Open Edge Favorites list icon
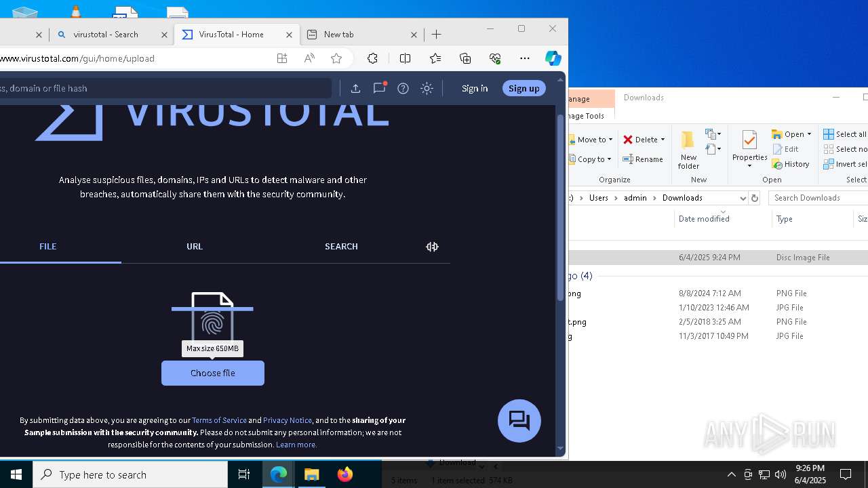Image resolution: width=868 pixels, height=488 pixels. [435, 58]
